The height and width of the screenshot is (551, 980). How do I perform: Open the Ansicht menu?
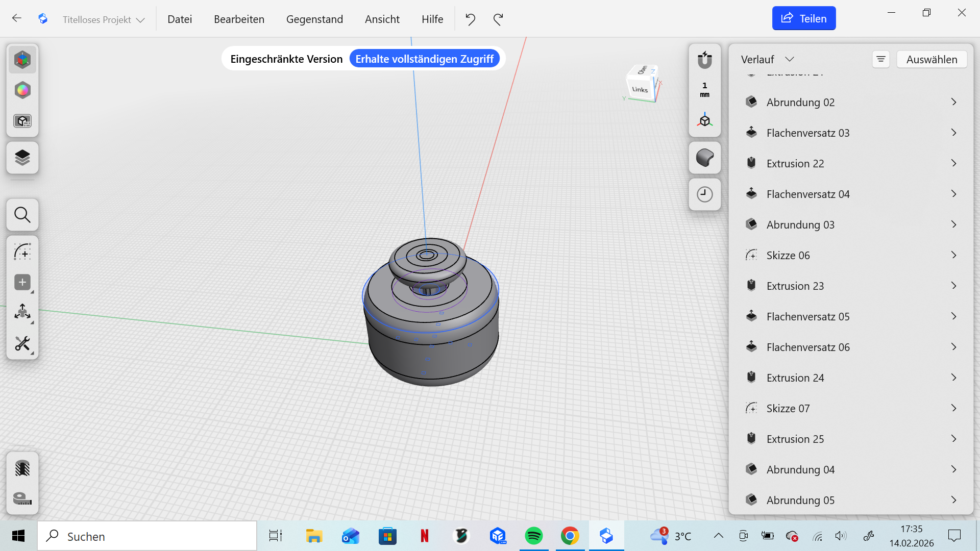pos(382,19)
